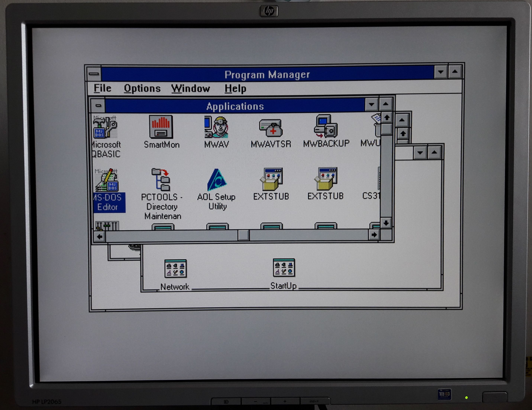Minimize the Applications group window
The width and height of the screenshot is (532, 410).
(x=371, y=104)
